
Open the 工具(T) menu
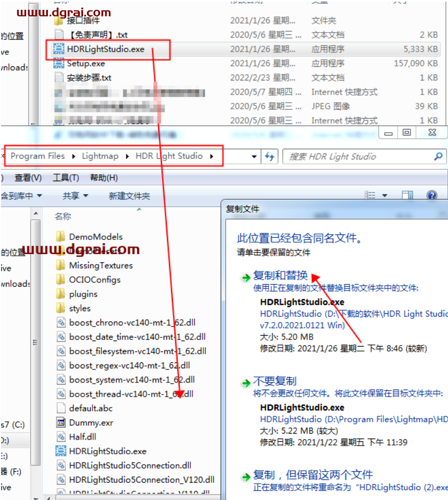point(66,177)
